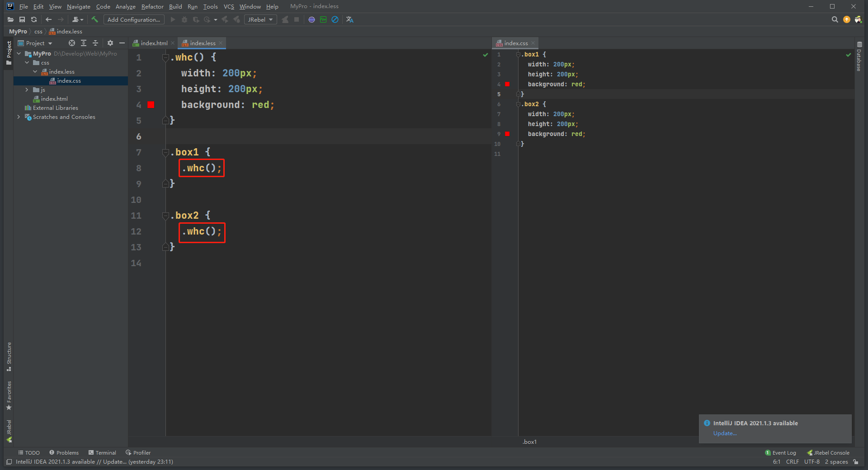The width and height of the screenshot is (868, 470).
Task: Click the .box1 breadcrumb below the index.css editor
Action: pyautogui.click(x=529, y=442)
